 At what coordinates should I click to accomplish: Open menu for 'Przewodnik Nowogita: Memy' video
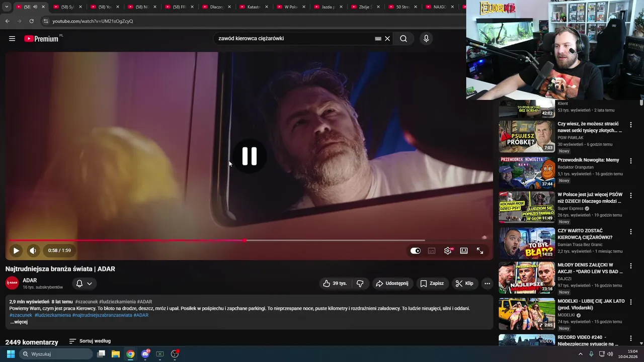[x=630, y=161]
